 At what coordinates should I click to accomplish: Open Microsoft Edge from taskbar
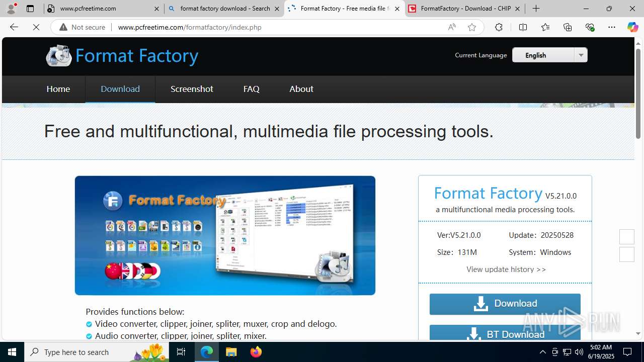point(207,352)
